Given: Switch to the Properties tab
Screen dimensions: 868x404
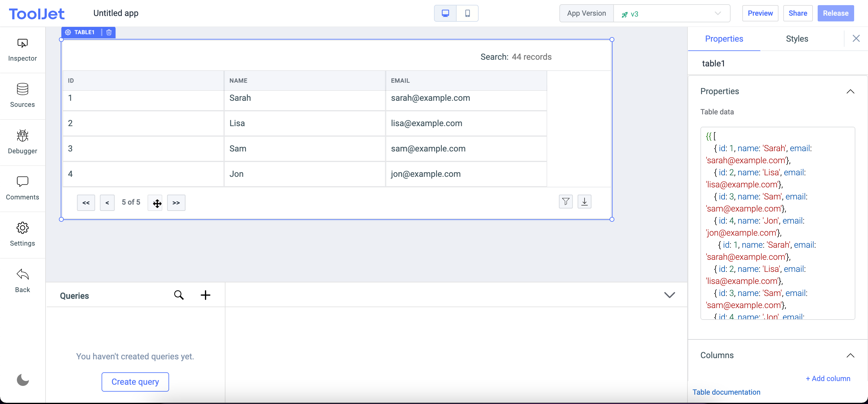Looking at the screenshot, I should tap(724, 38).
